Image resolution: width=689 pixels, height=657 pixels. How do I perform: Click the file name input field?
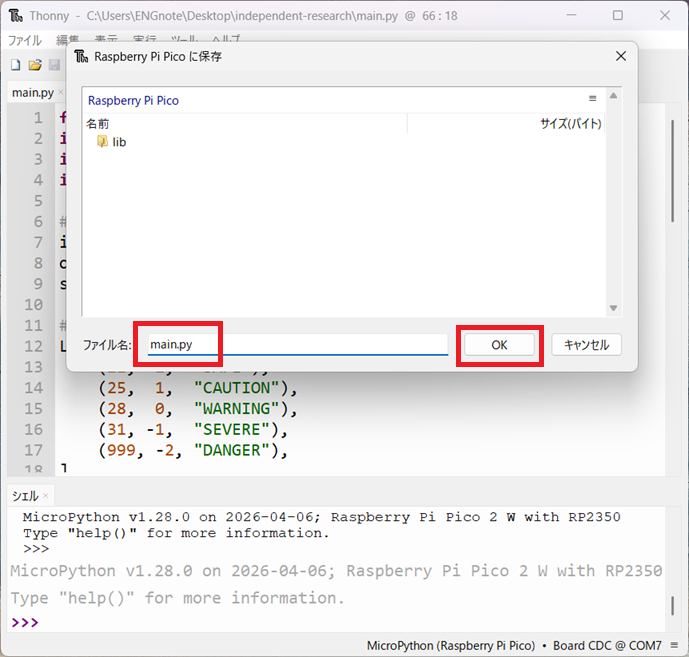tap(297, 345)
